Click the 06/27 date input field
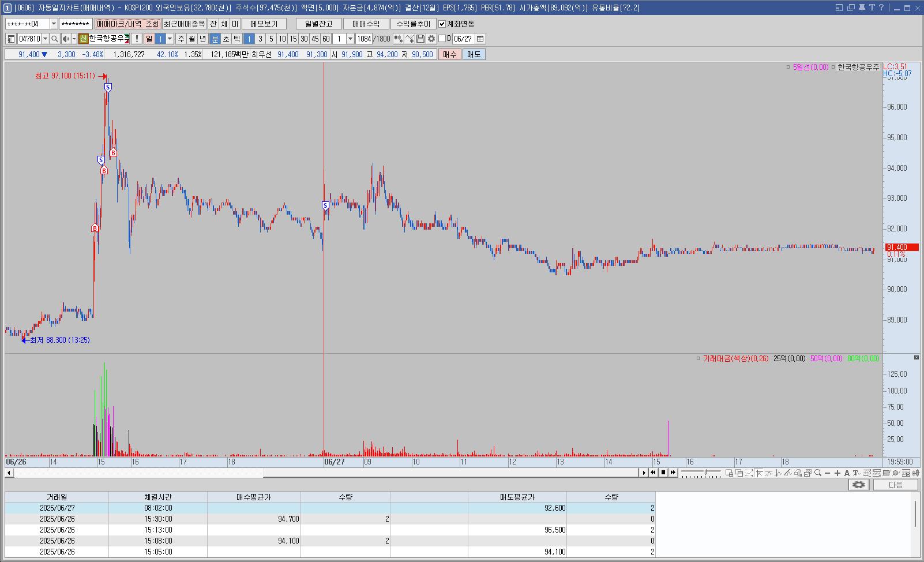The height and width of the screenshot is (562, 924). (464, 39)
